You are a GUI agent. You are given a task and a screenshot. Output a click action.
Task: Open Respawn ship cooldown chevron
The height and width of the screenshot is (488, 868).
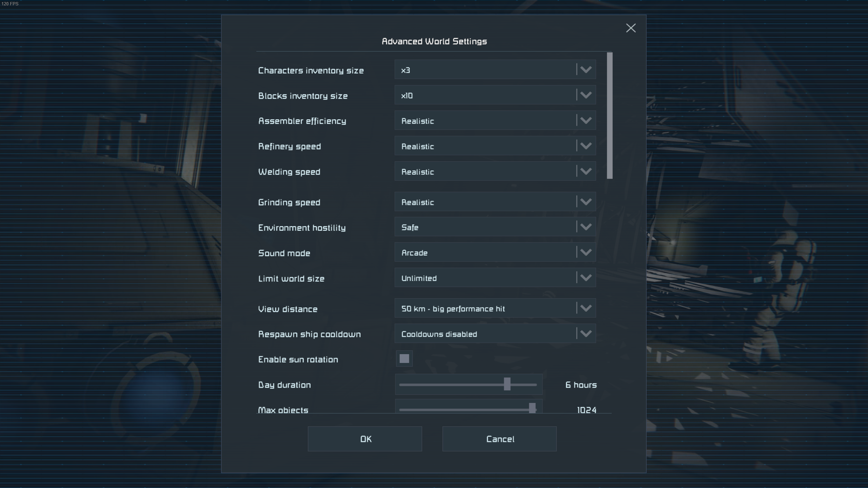pyautogui.click(x=586, y=334)
